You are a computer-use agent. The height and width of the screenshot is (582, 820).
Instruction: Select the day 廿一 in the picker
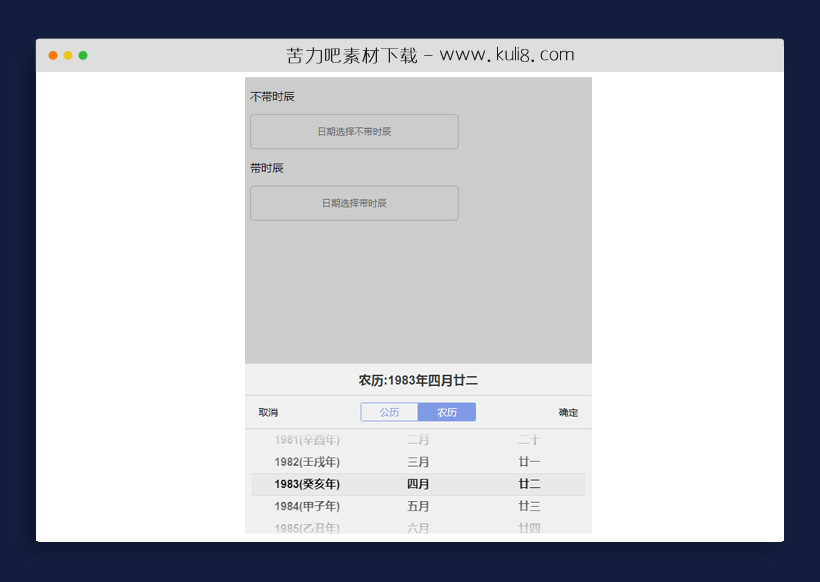pyautogui.click(x=530, y=462)
